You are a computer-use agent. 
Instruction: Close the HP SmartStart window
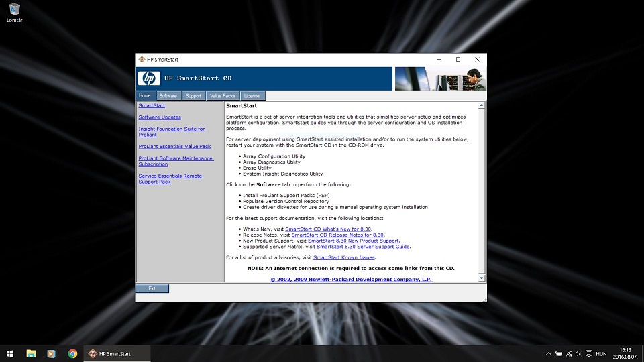[477, 60]
